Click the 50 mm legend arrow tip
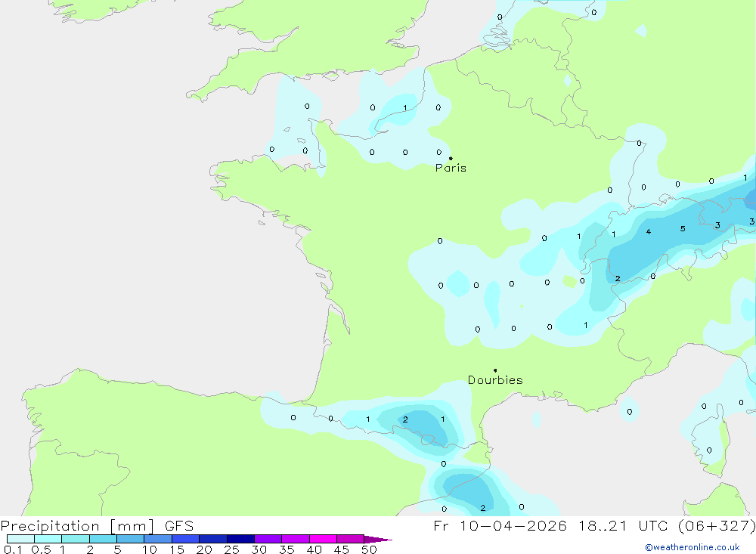This screenshot has height=554, width=756. [x=379, y=539]
